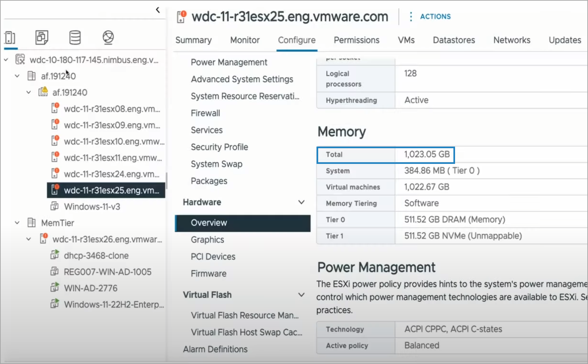Open Virtual Flash Host Swap Cache
Image resolution: width=588 pixels, height=364 pixels.
[247, 333]
